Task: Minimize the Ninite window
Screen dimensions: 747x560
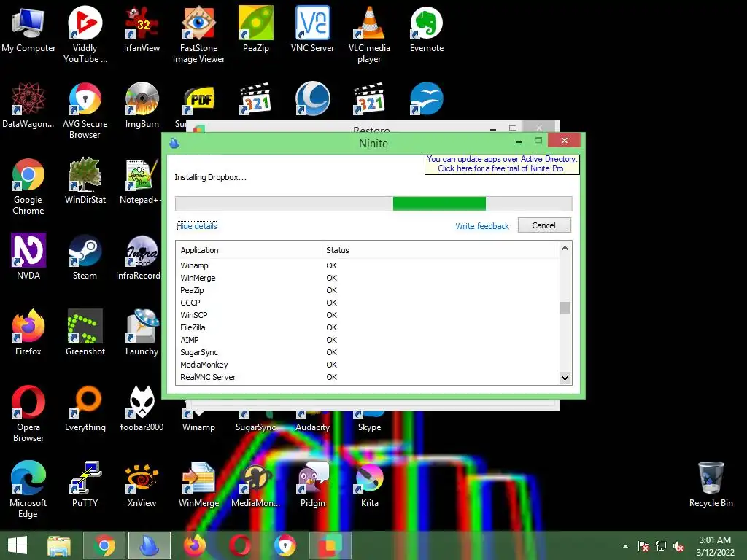Action: pos(519,141)
